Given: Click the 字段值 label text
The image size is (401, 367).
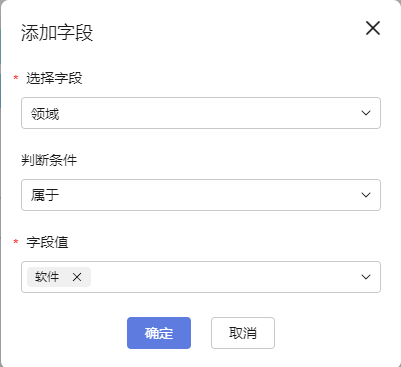Looking at the screenshot, I should point(47,242).
